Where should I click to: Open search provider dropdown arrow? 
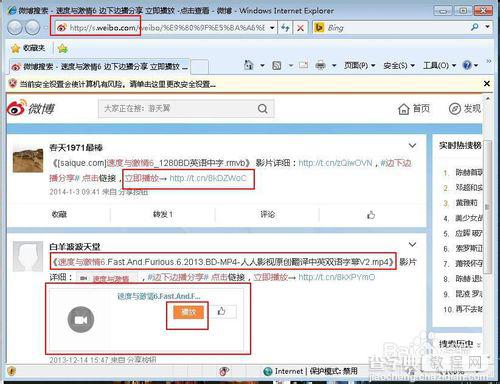click(x=487, y=27)
